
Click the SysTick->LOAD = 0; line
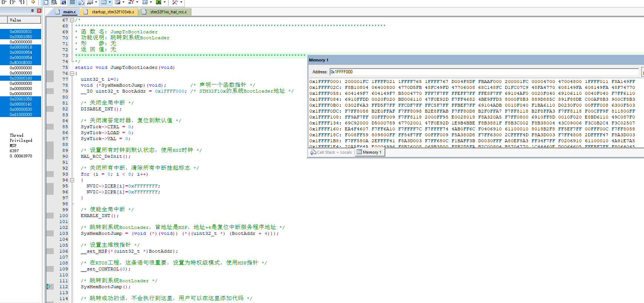click(x=107, y=133)
